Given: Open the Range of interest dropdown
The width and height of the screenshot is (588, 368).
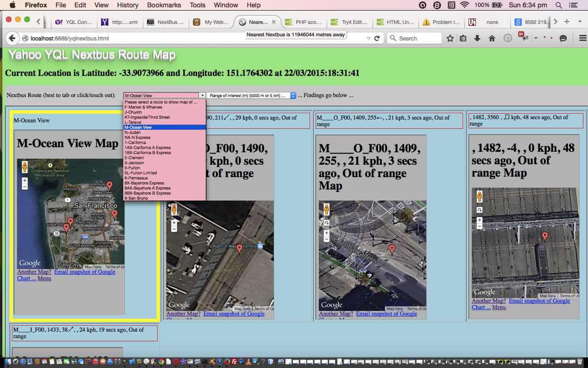Looking at the screenshot, I should point(251,95).
